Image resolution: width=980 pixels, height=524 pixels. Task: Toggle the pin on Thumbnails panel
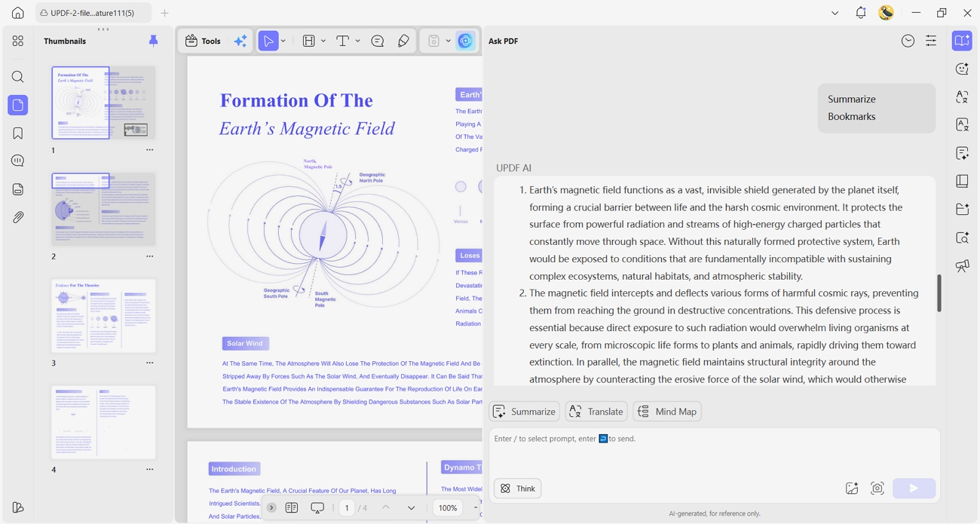coord(154,41)
